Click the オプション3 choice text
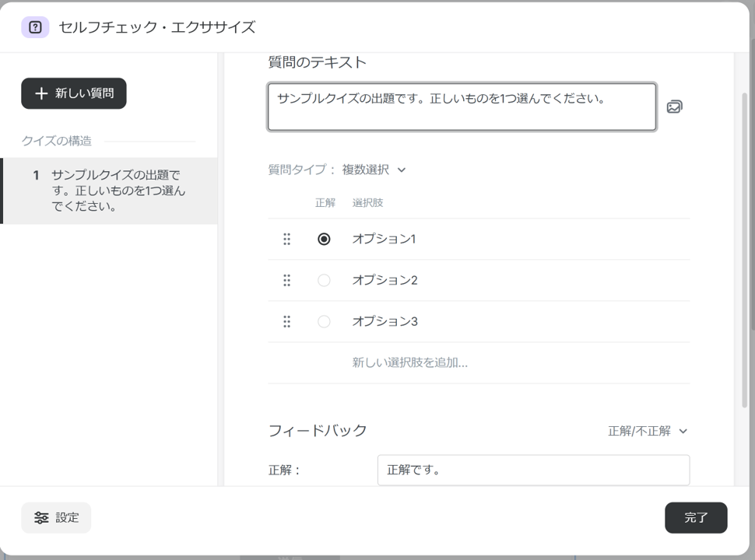The width and height of the screenshot is (755, 560). tap(385, 321)
